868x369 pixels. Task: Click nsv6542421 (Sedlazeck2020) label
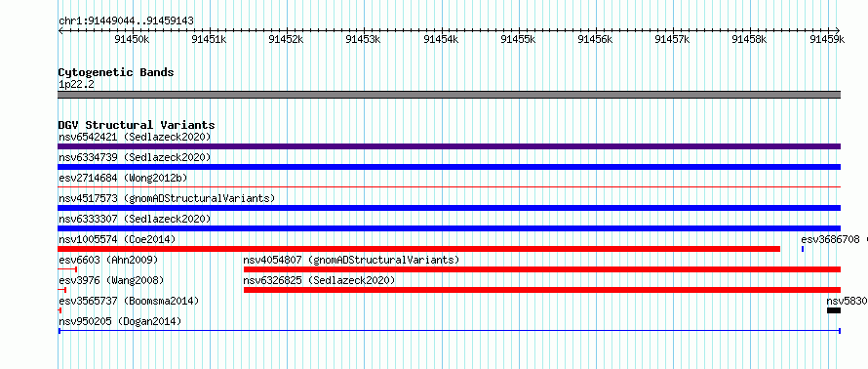(135, 137)
